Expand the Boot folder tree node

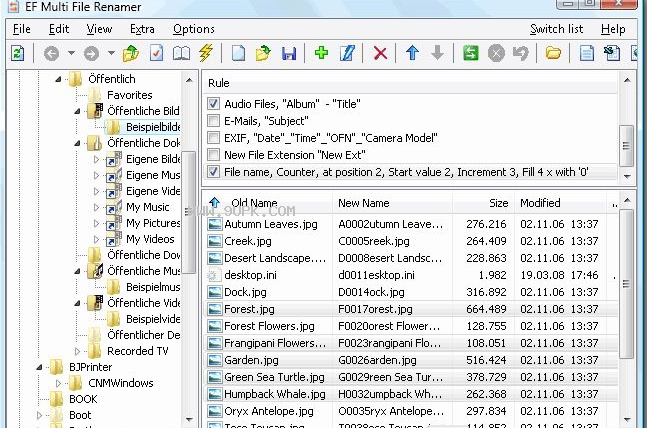tap(39, 415)
